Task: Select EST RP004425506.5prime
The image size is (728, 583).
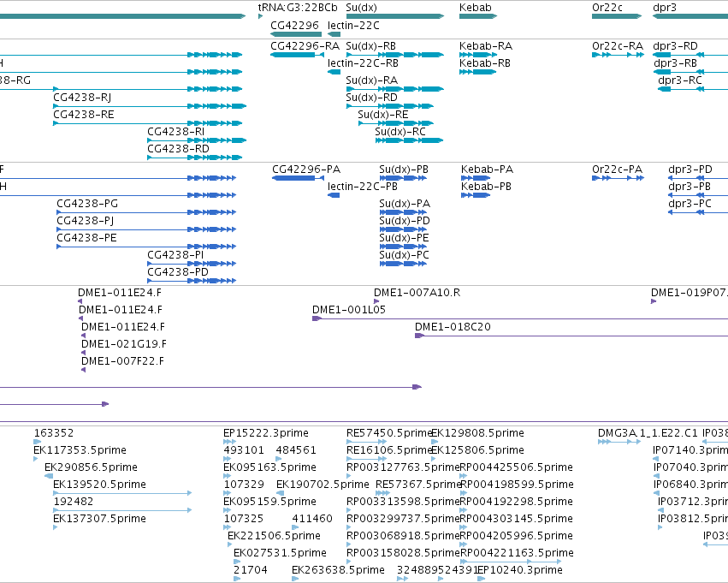Action: (464, 476)
